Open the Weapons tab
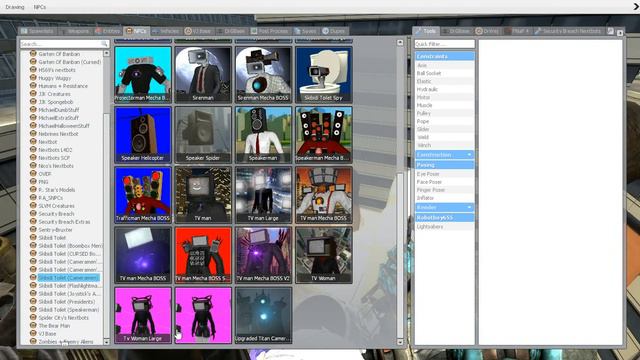Screen dimensions: 640x360 [75, 31]
